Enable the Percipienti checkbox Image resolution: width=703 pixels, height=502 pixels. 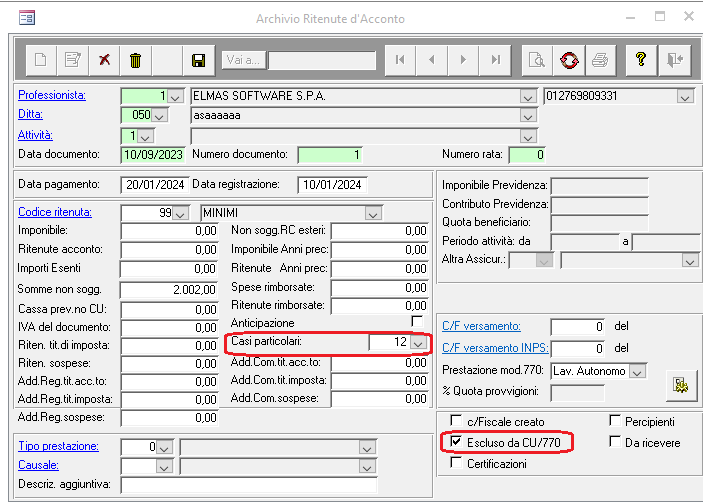(615, 420)
